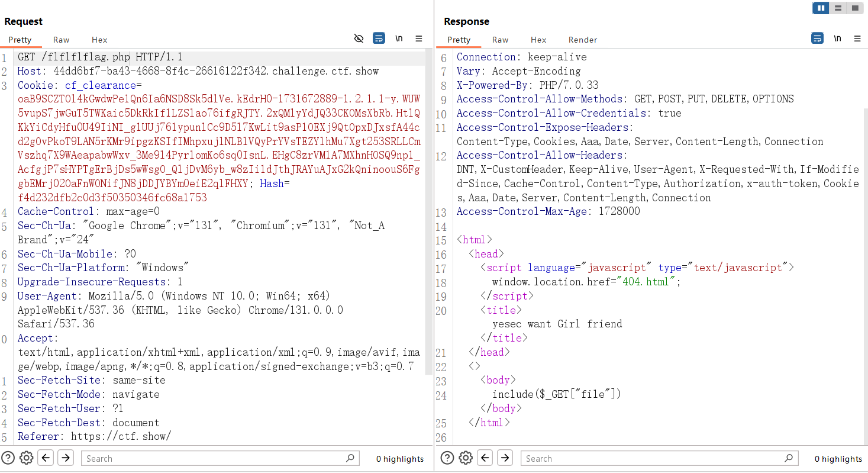The width and height of the screenshot is (868, 473).
Task: Go to next match in Request search
Action: tap(66, 458)
